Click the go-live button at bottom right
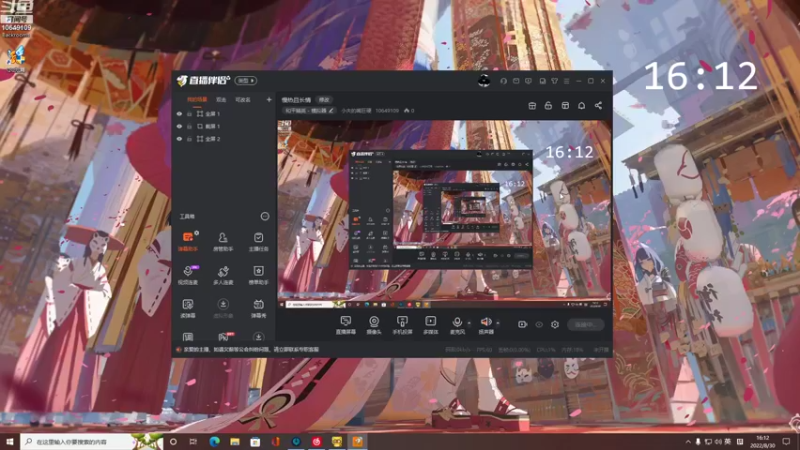 click(x=585, y=324)
